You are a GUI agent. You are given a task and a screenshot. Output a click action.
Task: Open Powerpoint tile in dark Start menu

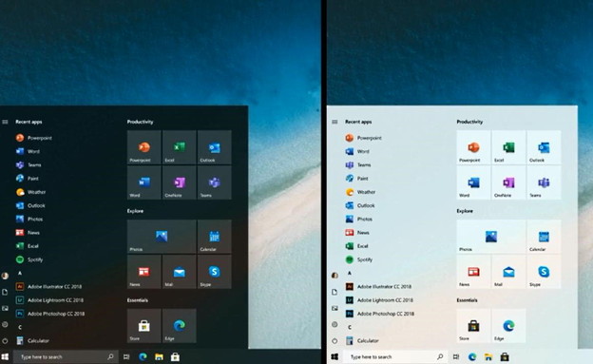[144, 147]
